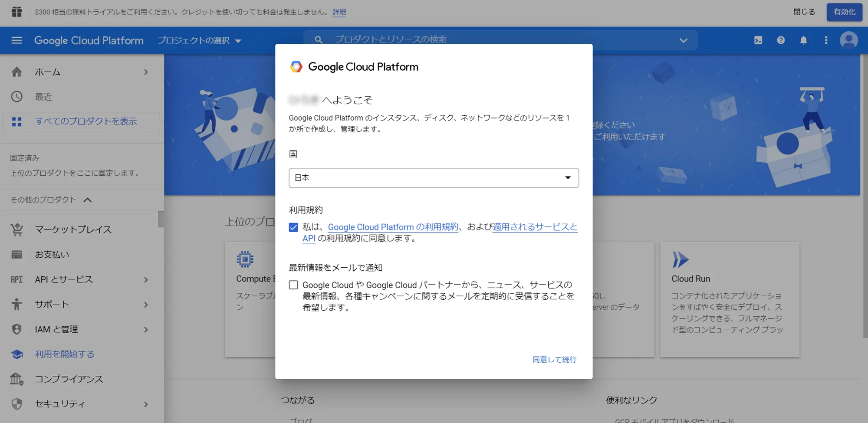Click the 固定済み pinned section heading
This screenshot has height=423, width=868.
pyautogui.click(x=25, y=158)
